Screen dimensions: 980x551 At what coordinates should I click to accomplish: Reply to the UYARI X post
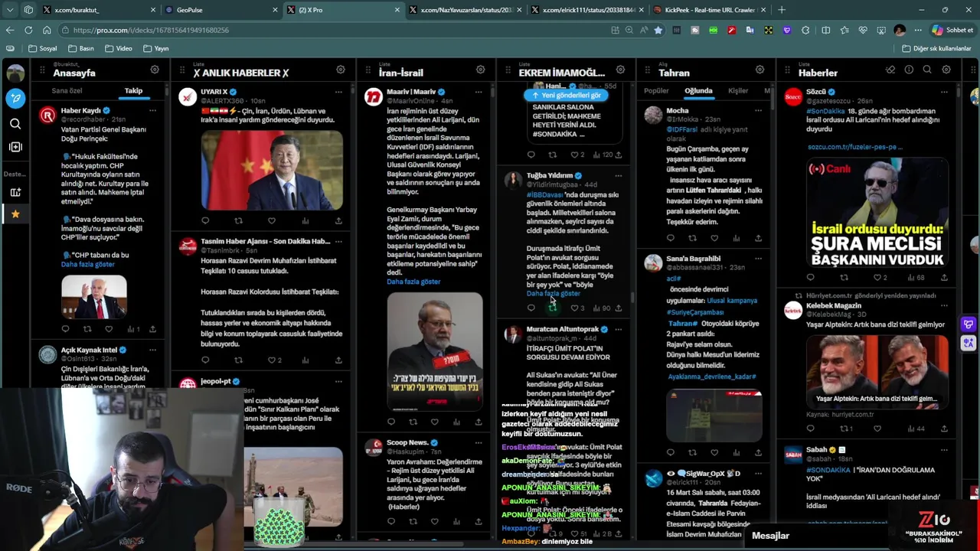[x=205, y=221]
